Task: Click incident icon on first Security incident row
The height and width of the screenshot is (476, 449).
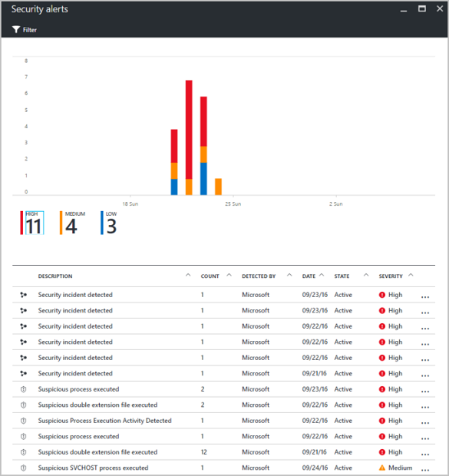Action: [x=23, y=295]
